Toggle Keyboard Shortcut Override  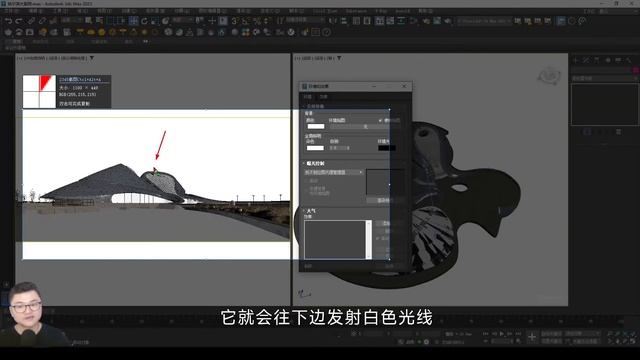[223, 20]
